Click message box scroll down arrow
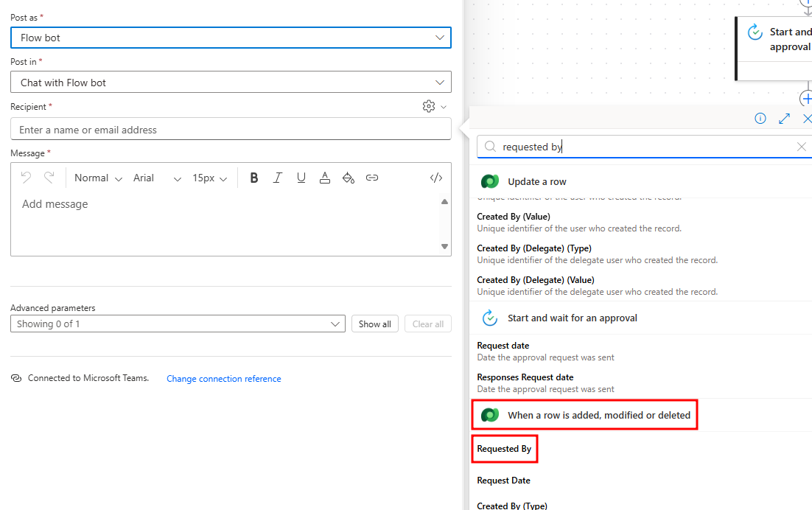Screen dimensions: 812x510 (444, 246)
